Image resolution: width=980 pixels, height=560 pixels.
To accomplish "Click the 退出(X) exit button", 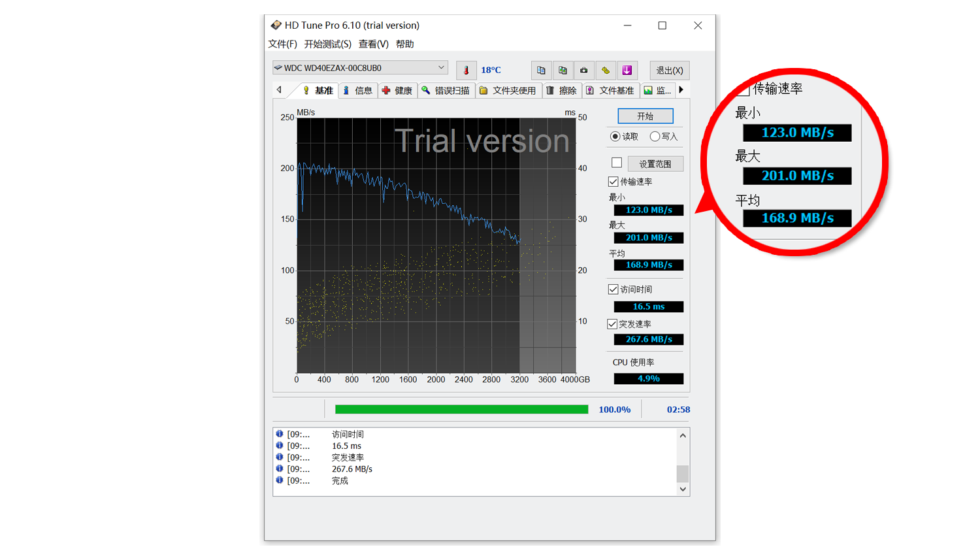I will pyautogui.click(x=670, y=70).
